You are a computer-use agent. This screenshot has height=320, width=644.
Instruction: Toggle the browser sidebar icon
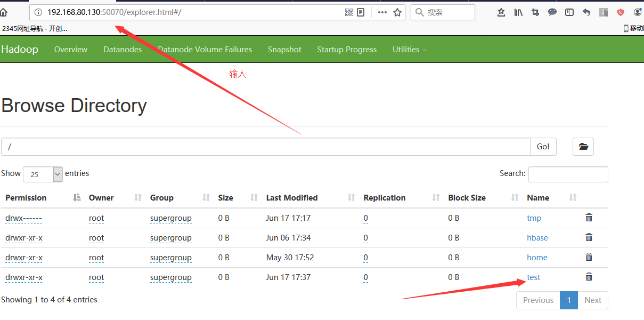pos(569,12)
